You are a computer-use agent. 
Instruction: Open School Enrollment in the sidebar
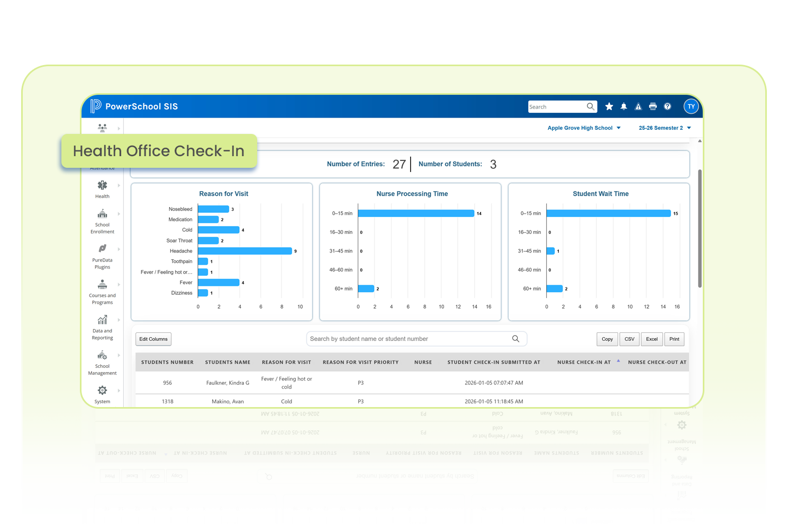(102, 214)
